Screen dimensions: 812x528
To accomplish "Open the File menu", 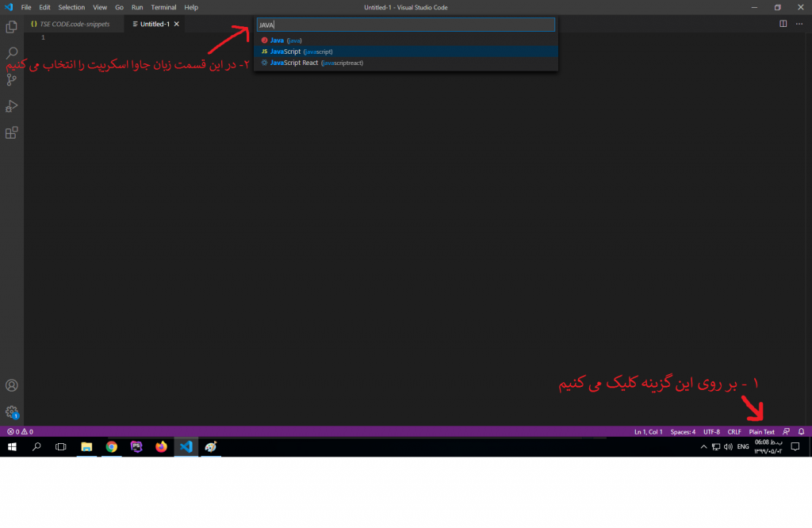I will click(26, 7).
